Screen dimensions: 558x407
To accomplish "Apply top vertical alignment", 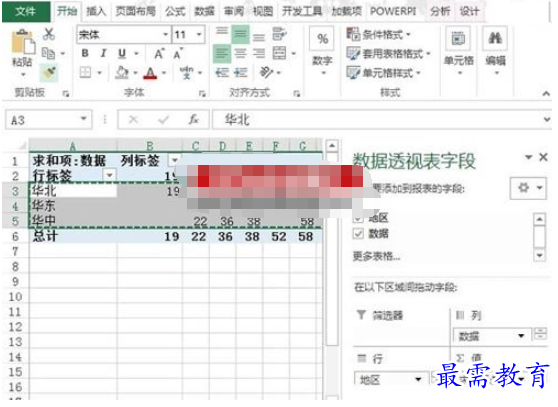I will click(222, 32).
